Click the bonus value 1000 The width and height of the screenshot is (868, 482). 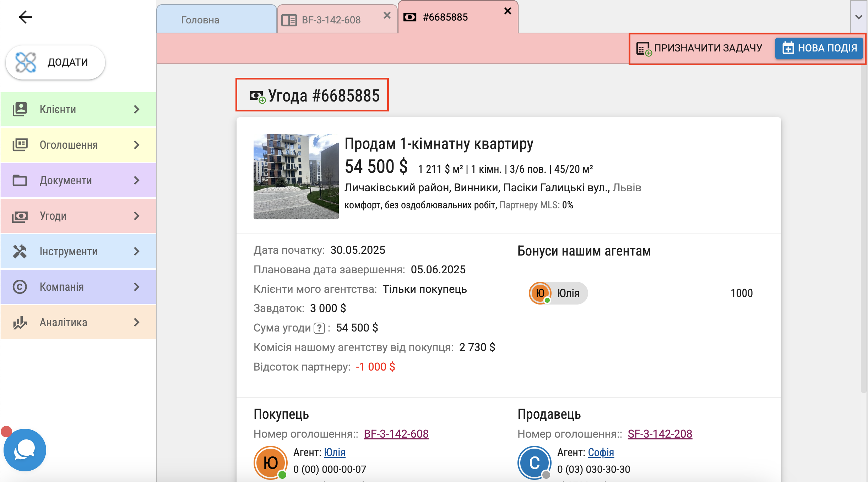click(x=742, y=293)
